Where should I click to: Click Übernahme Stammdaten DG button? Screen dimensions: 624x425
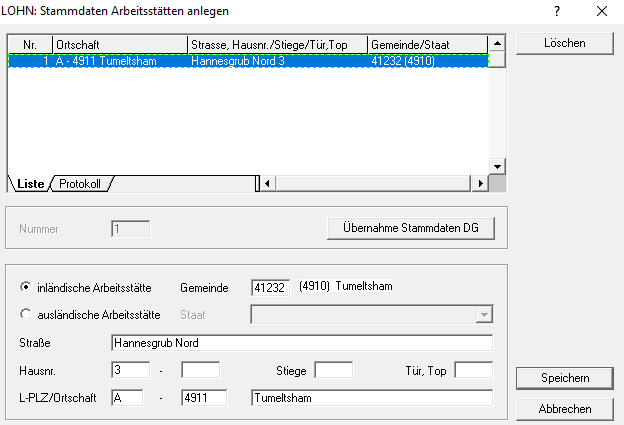click(x=410, y=228)
